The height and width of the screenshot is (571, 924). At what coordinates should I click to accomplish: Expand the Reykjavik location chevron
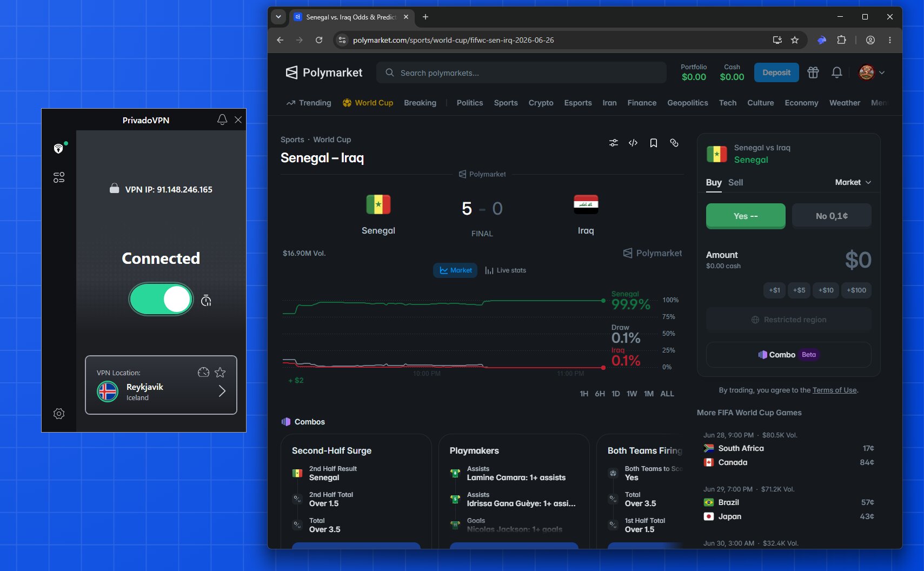point(222,391)
